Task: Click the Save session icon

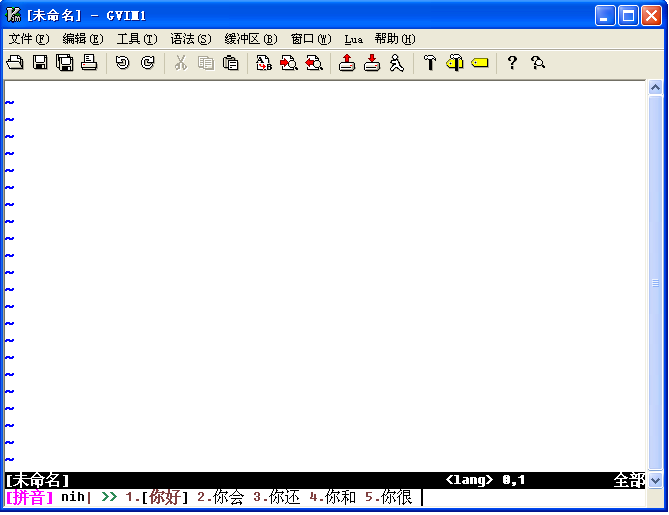Action: click(372, 63)
